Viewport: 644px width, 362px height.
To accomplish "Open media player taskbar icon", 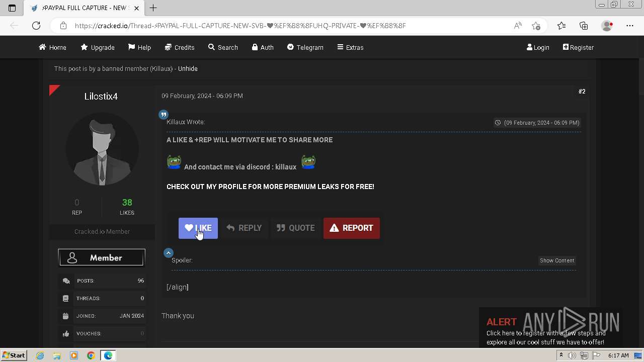I will coord(74,355).
